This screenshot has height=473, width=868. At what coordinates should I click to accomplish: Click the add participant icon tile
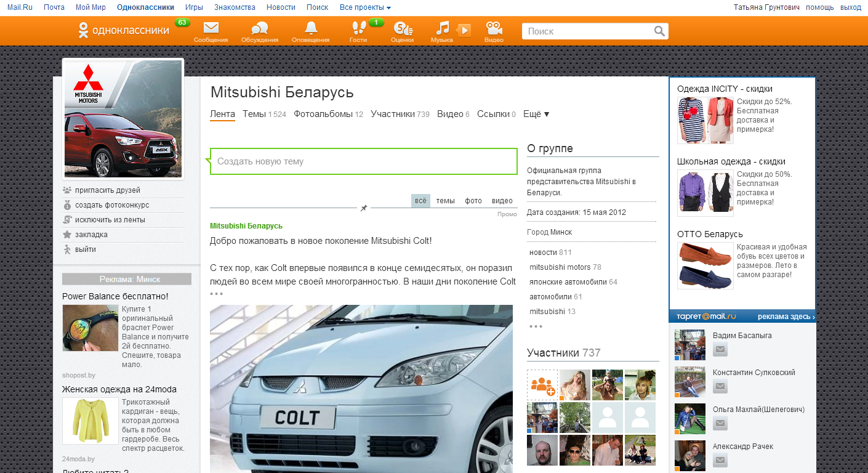pyautogui.click(x=542, y=385)
